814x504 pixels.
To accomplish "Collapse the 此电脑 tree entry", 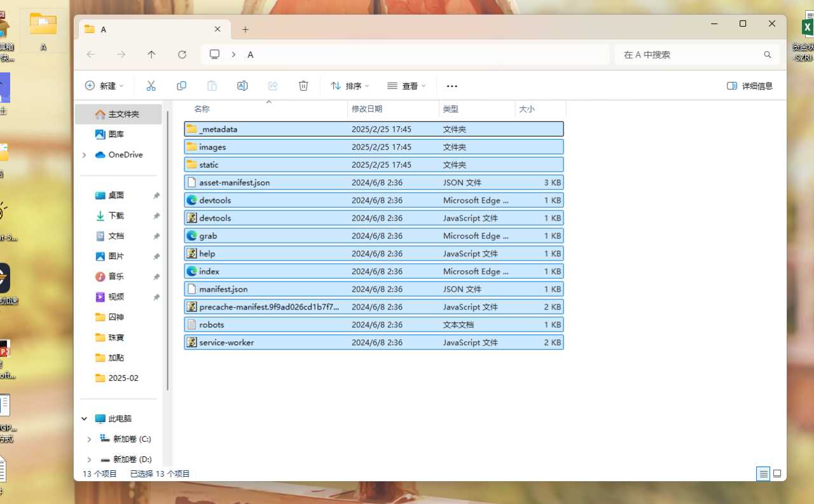I will click(x=83, y=418).
